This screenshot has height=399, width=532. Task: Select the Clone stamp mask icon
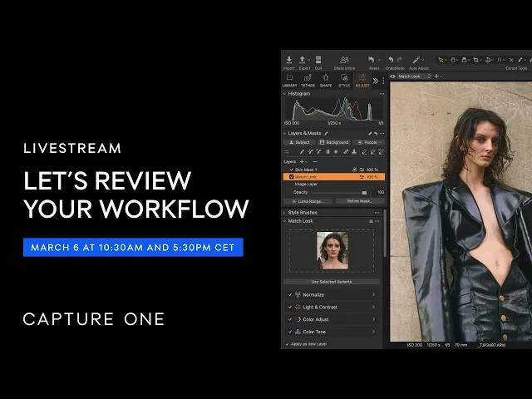pos(354,152)
